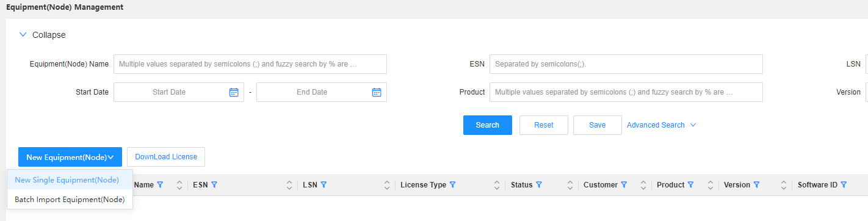
Task: Click the LSN column filter icon
Action: [324, 184]
